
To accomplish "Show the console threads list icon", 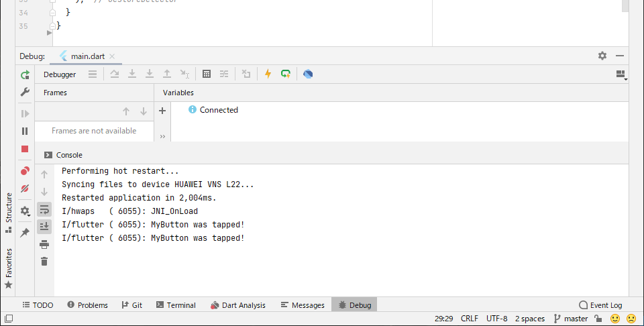I will pyautogui.click(x=93, y=74).
